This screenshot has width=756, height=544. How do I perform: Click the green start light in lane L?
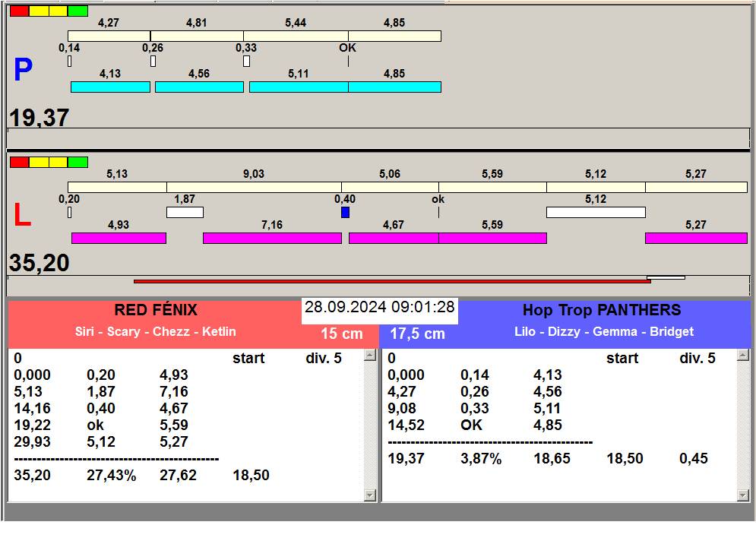(77, 163)
